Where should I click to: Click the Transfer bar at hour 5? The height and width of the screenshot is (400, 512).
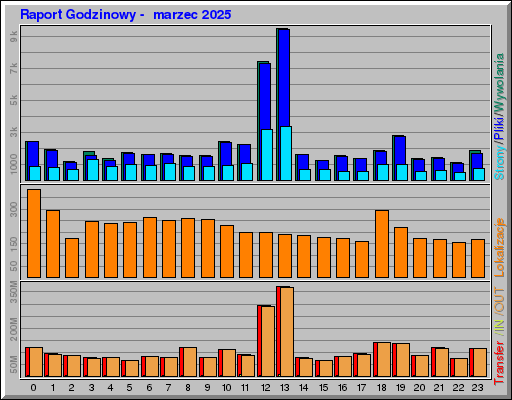click(130, 368)
